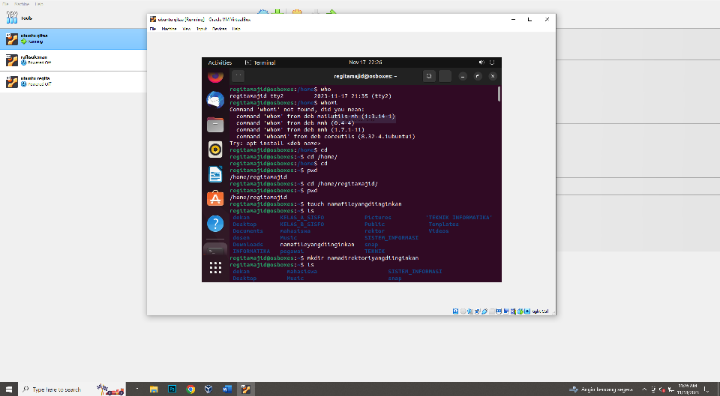720x396 pixels.
Task: Click the terminal vertical scrollbar
Action: [x=499, y=94]
